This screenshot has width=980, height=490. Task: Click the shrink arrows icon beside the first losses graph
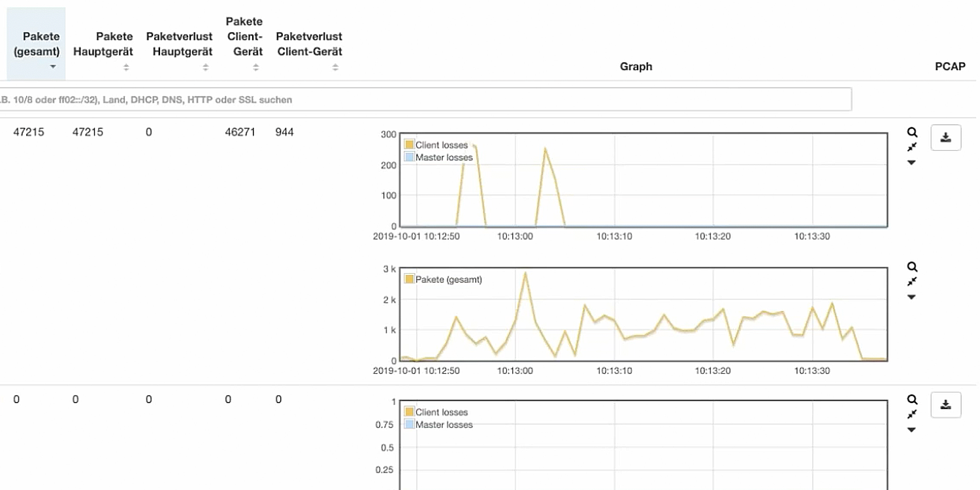pos(912,147)
